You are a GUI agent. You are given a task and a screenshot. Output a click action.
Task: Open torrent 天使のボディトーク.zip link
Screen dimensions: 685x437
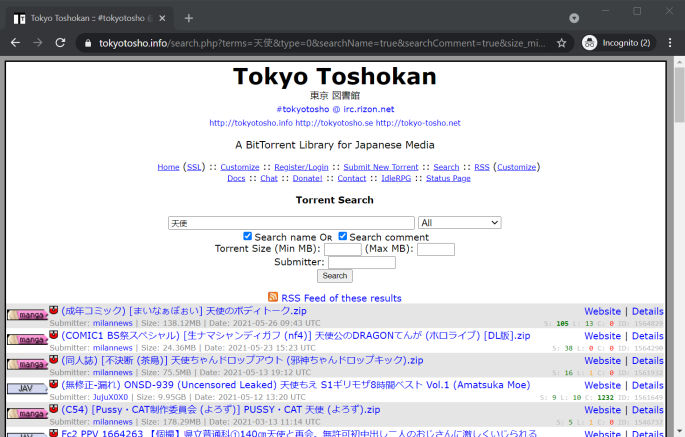183,311
